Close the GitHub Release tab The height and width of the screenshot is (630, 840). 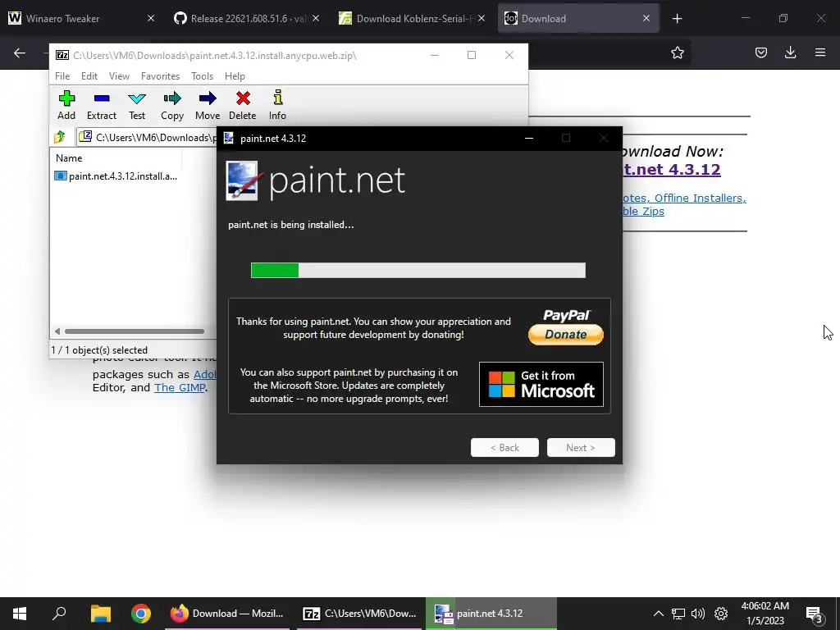point(316,18)
